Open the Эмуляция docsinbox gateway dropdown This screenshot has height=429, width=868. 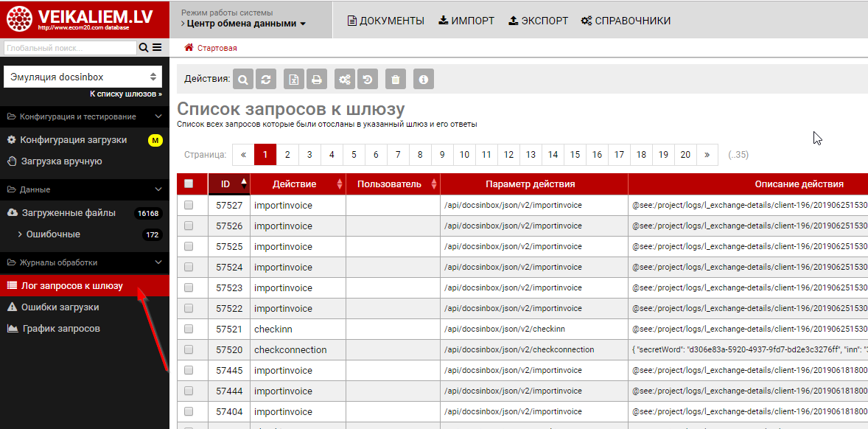pyautogui.click(x=83, y=77)
